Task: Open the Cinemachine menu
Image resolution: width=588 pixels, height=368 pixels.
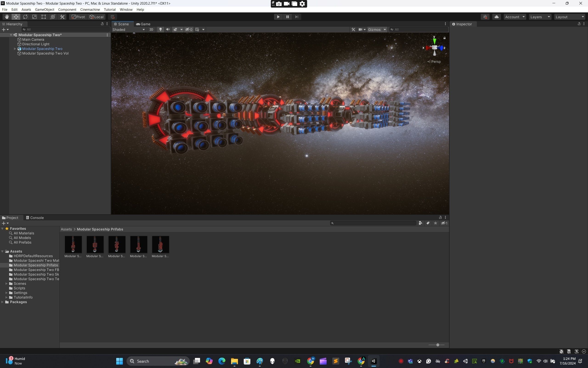Action: pos(90,9)
